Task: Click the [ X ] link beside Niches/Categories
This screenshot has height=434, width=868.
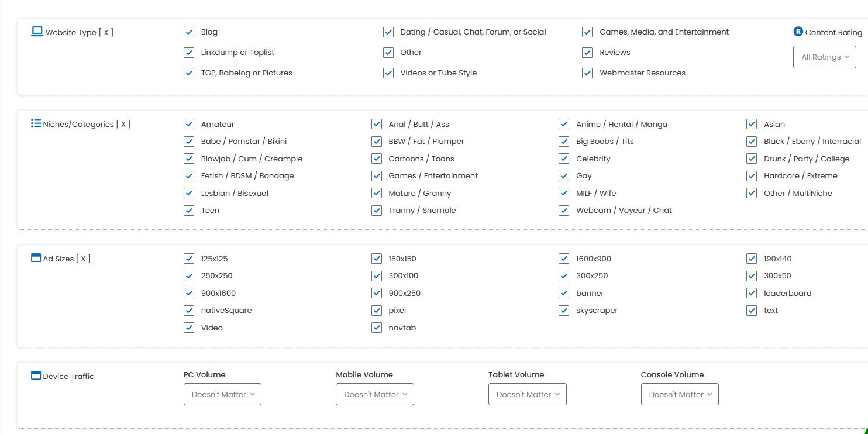Action: tap(123, 124)
